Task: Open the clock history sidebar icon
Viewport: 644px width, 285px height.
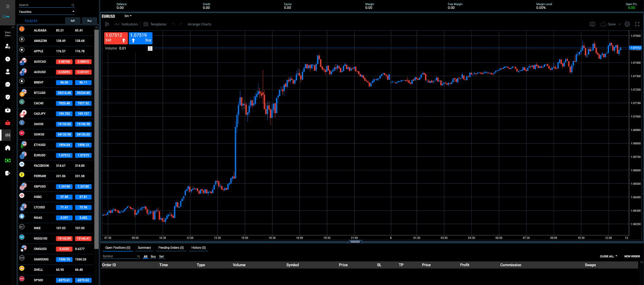Action: point(8,59)
